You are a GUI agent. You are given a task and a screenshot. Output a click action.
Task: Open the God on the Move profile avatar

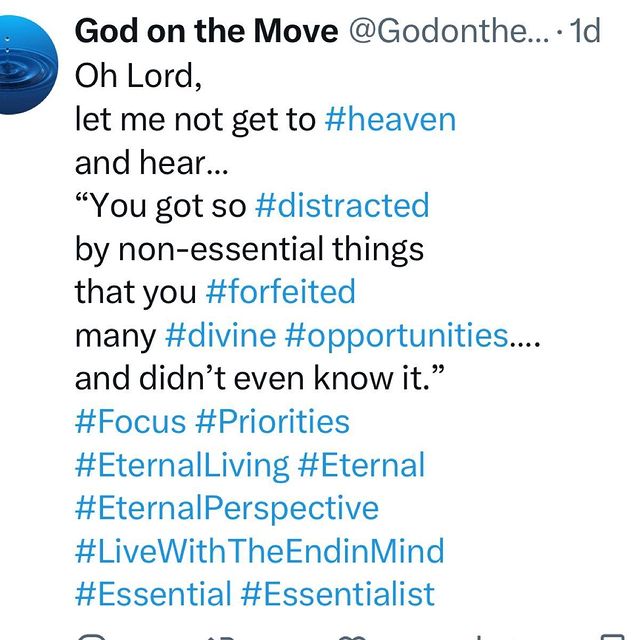click(22, 65)
